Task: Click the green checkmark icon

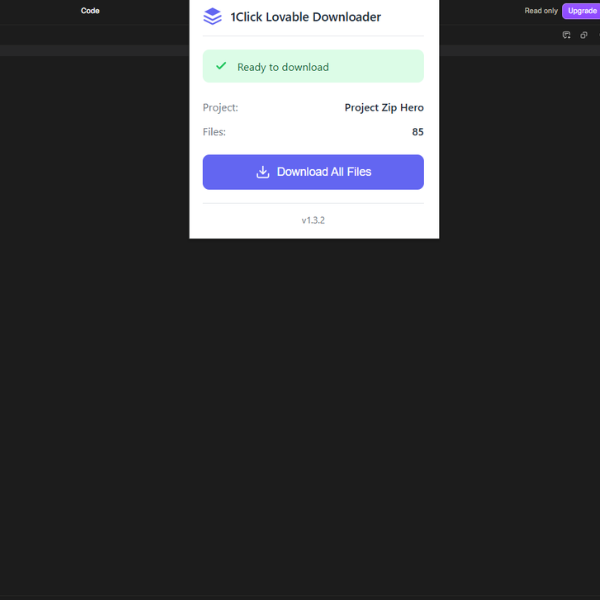Action: (221, 66)
